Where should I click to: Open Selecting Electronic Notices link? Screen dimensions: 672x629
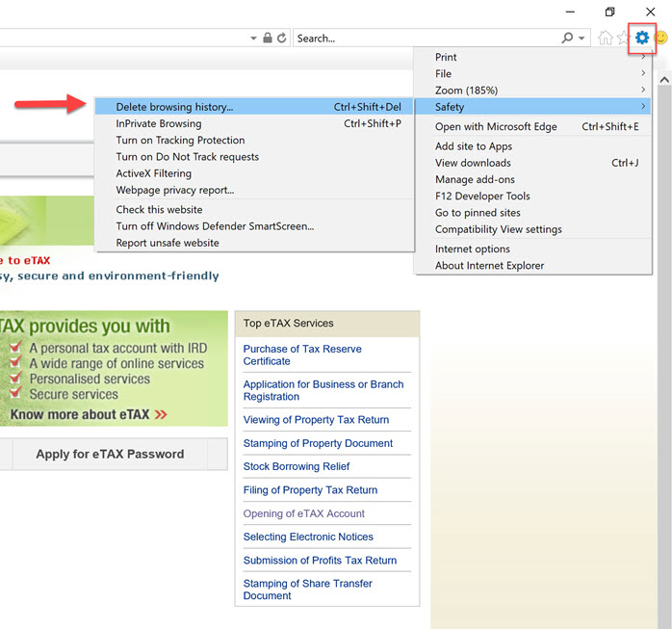[308, 537]
